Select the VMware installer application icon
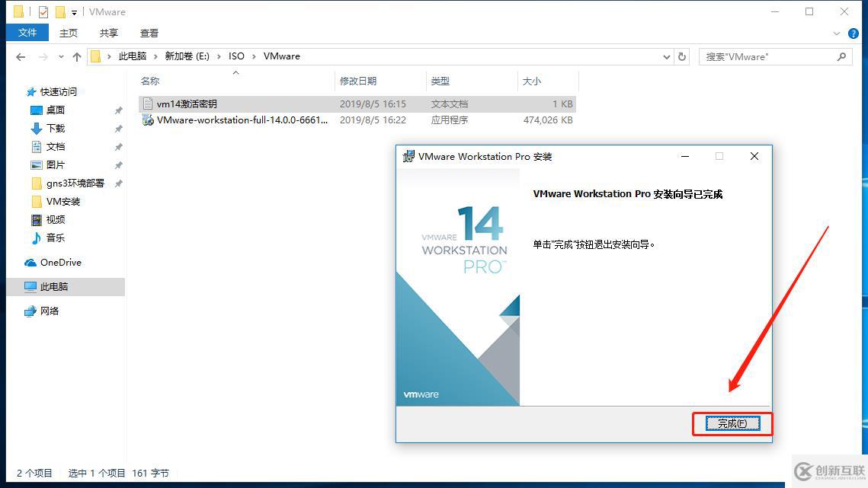 tap(148, 120)
